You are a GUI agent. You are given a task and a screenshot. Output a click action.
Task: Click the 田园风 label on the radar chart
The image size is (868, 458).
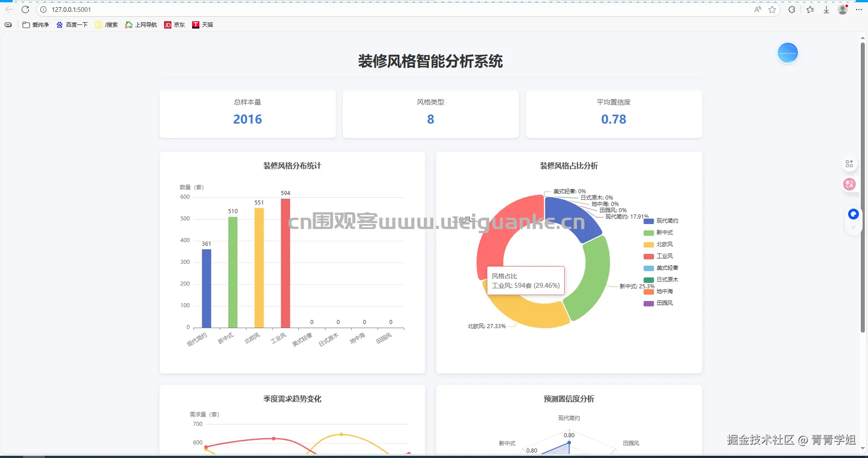pyautogui.click(x=631, y=444)
